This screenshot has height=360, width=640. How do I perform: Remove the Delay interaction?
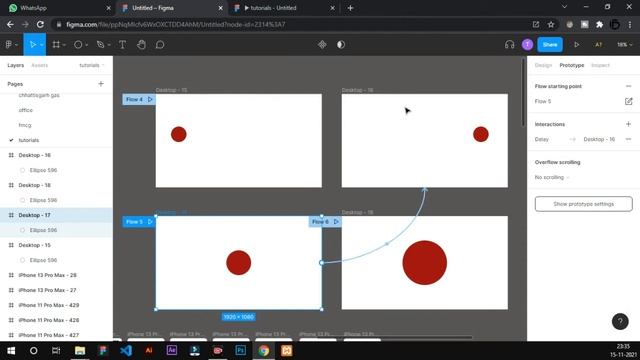point(628,139)
